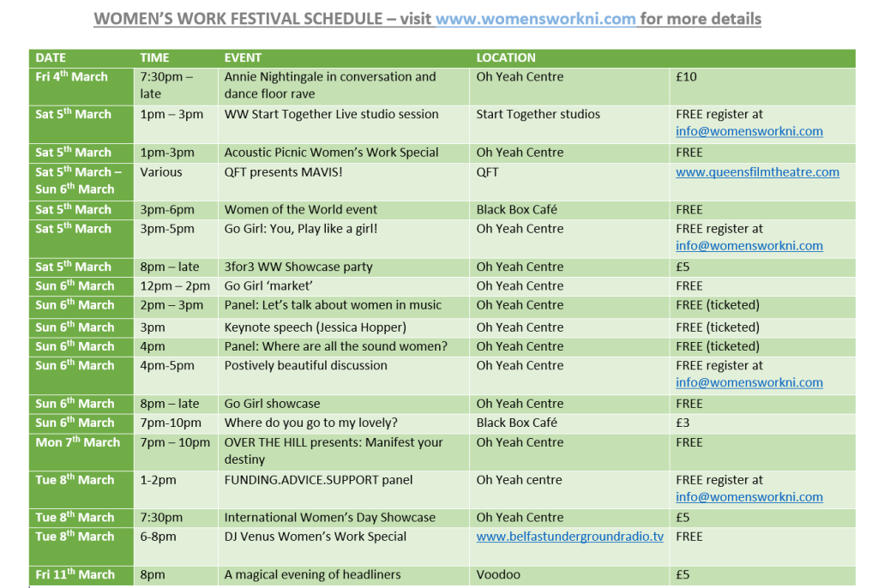This screenshot has height=588, width=878.
Task: Open the www.belfastundergroundradio.tv link
Action: tap(570, 537)
